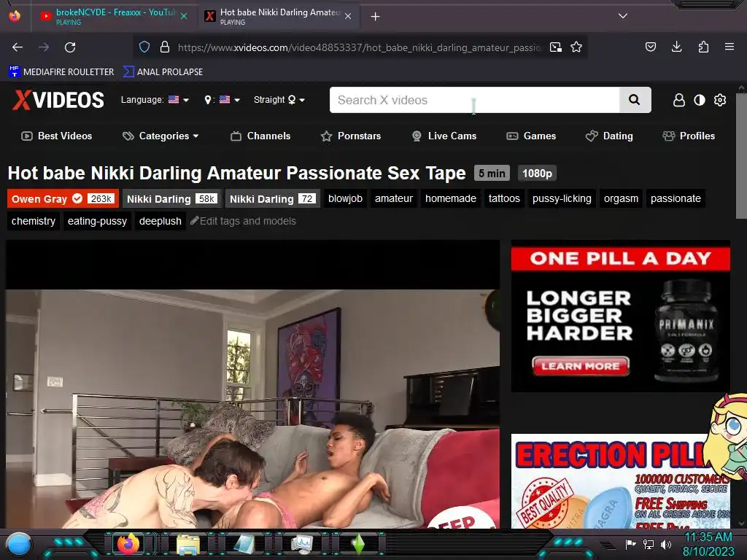
Task: Open the Games menu item
Action: pos(531,136)
